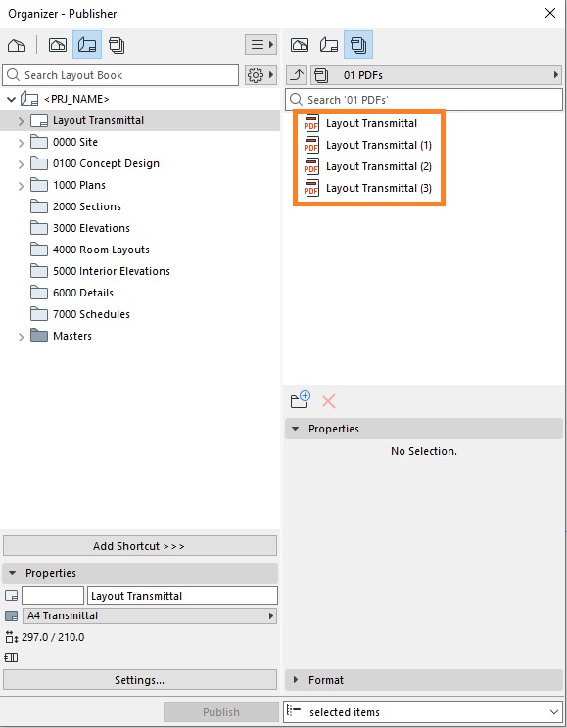Select left panel Publisher Sets icon

coord(117,45)
